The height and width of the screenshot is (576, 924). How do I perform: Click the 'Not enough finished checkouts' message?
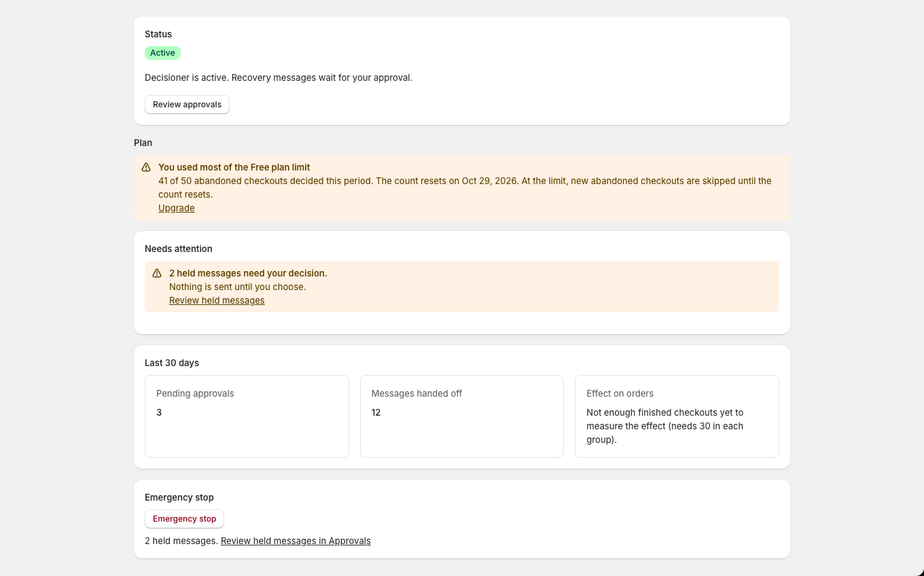pyautogui.click(x=665, y=426)
